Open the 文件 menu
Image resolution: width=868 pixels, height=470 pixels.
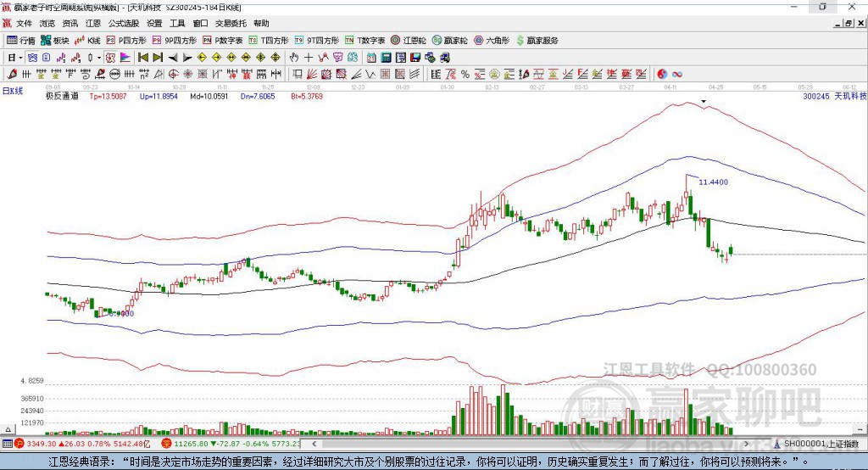tap(24, 23)
